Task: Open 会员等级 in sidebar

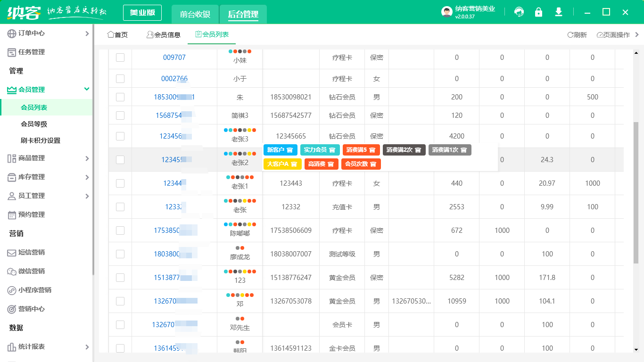Action: pos(34,124)
